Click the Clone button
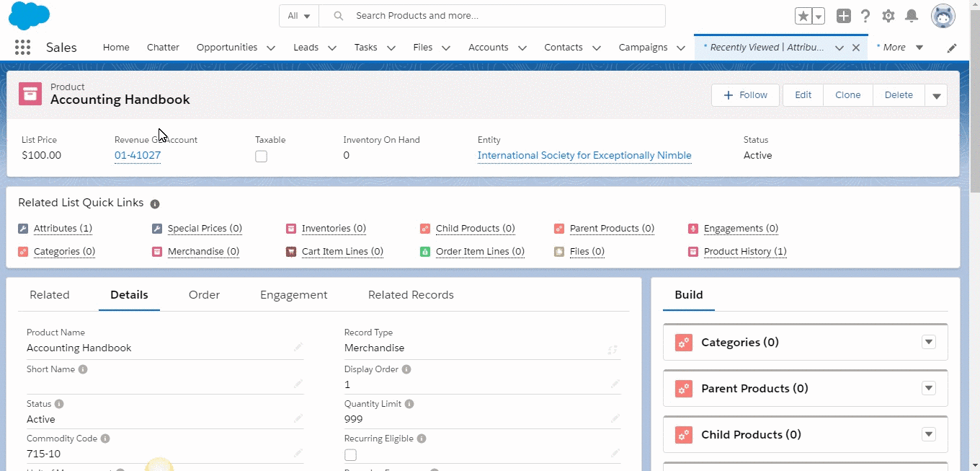980x471 pixels. [847, 95]
